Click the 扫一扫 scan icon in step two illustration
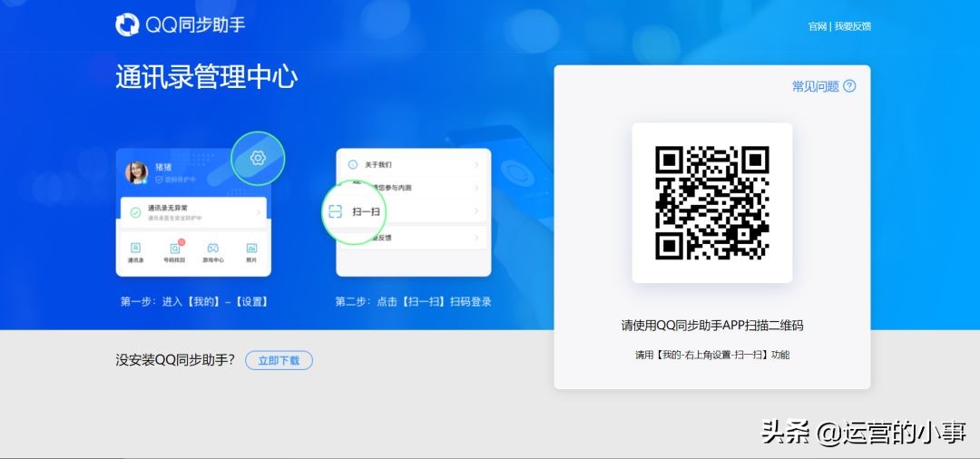 pyautogui.click(x=336, y=211)
